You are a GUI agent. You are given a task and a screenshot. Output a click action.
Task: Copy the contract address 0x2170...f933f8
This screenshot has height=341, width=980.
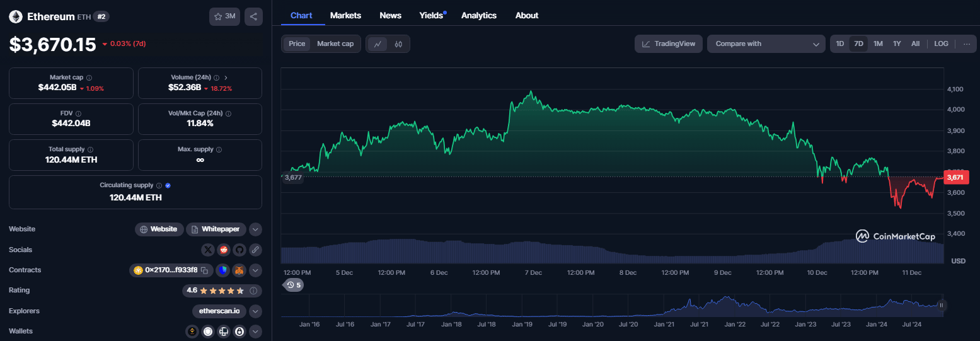tap(204, 270)
